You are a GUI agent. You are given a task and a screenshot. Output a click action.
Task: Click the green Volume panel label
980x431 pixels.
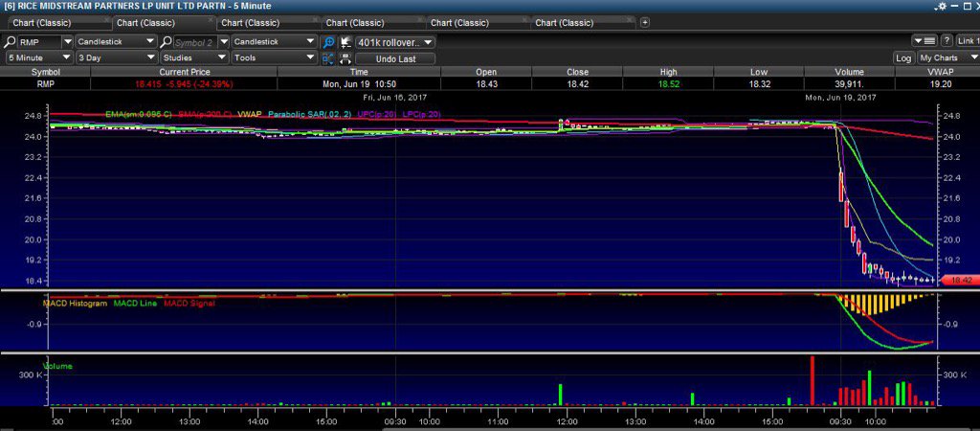(x=57, y=366)
